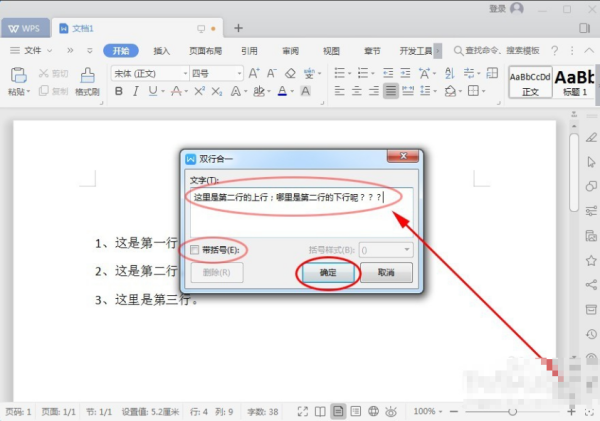Click the character shading icon

click(x=305, y=91)
